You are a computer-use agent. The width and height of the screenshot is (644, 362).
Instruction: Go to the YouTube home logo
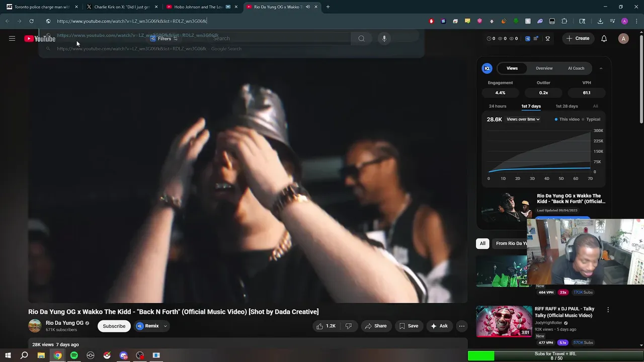(x=40, y=39)
